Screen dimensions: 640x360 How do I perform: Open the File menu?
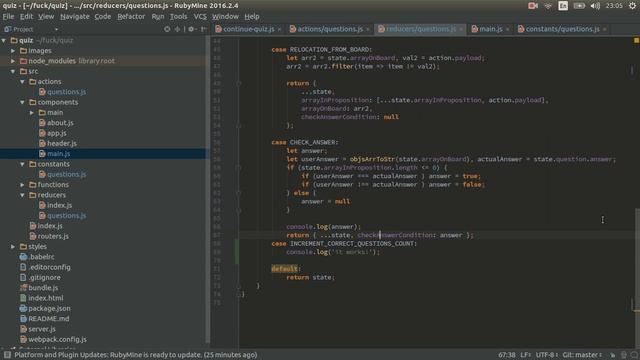[8, 17]
